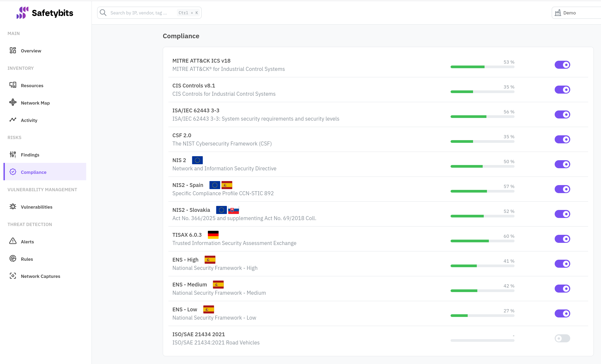Click the Spanish flag beside ENS - Low
This screenshot has height=364, width=601.
point(209,309)
